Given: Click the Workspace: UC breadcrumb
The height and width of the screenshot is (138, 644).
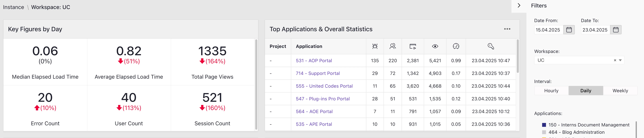Looking at the screenshot, I should click(x=51, y=7).
